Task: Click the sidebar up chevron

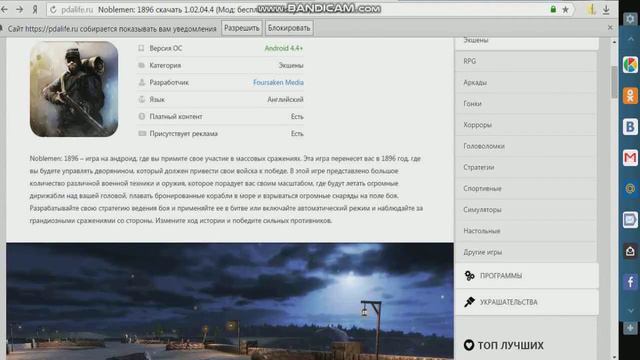Action: pyautogui.click(x=630, y=39)
